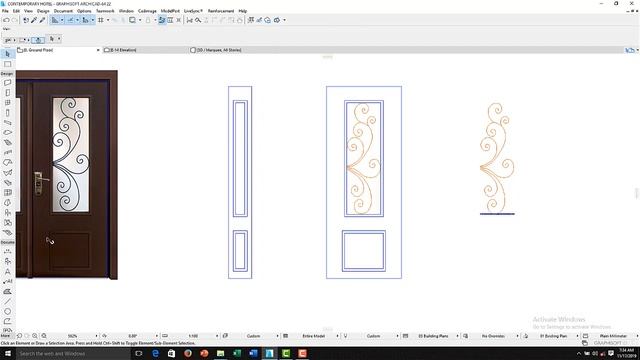Screen dimensions: 640x360
Task: Select the Circle tool in the toolbox
Action: [7, 311]
